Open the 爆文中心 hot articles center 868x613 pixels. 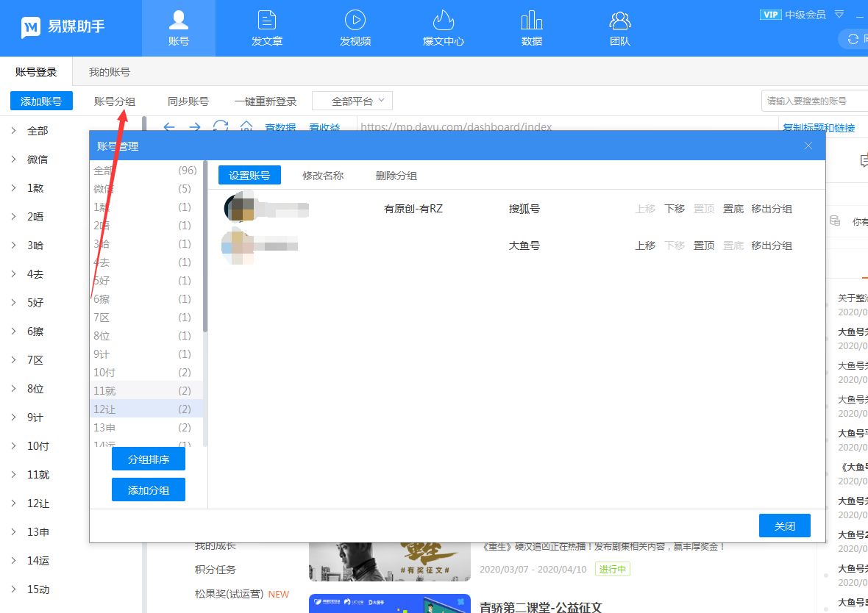(x=444, y=28)
